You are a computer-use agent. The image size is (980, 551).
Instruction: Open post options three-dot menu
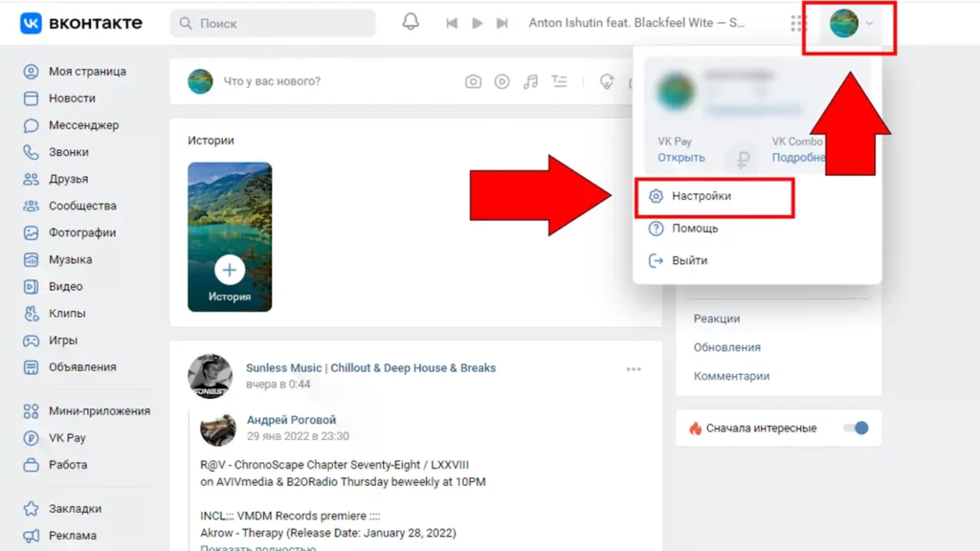coord(634,369)
